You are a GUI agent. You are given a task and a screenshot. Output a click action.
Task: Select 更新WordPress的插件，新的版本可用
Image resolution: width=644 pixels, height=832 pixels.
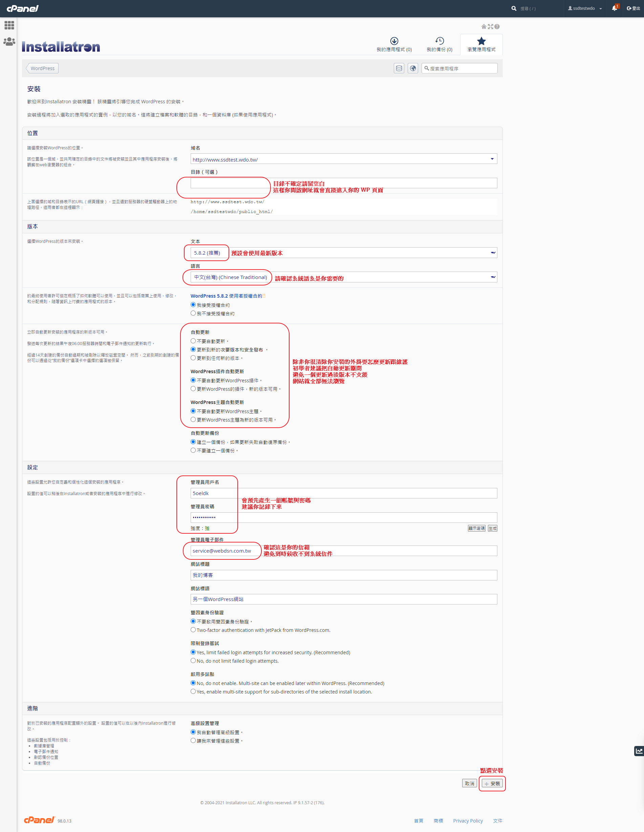pos(193,389)
